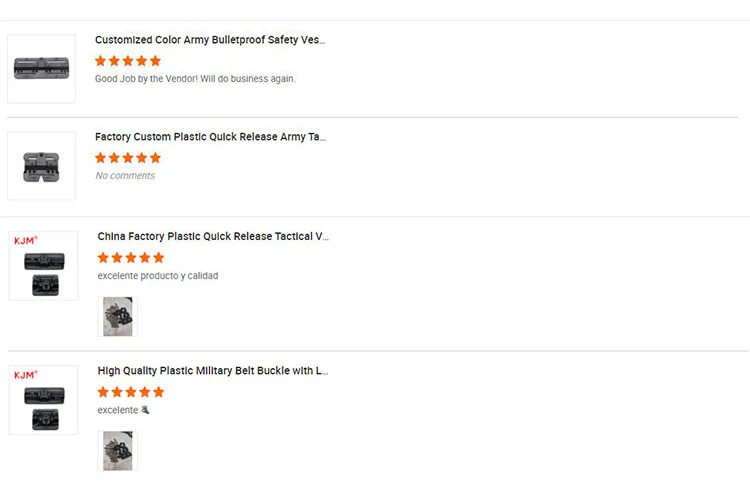This screenshot has width=750, height=502.
Task: Click the KJM logo beside China Factory Plastic listing
Action: (x=25, y=241)
